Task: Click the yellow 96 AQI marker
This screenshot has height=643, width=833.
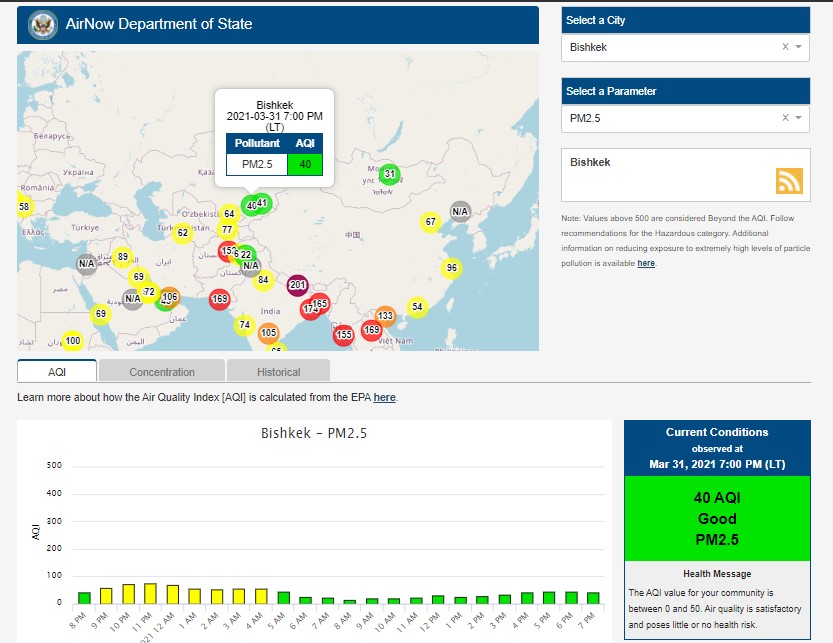Action: pos(452,268)
